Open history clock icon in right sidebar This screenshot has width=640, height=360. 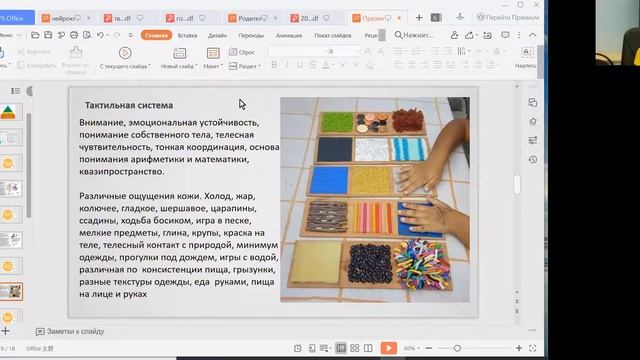coord(533,159)
